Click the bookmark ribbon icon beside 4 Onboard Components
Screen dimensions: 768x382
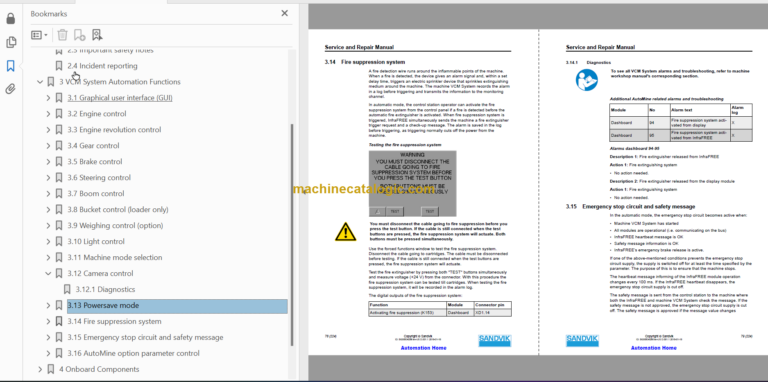50,369
